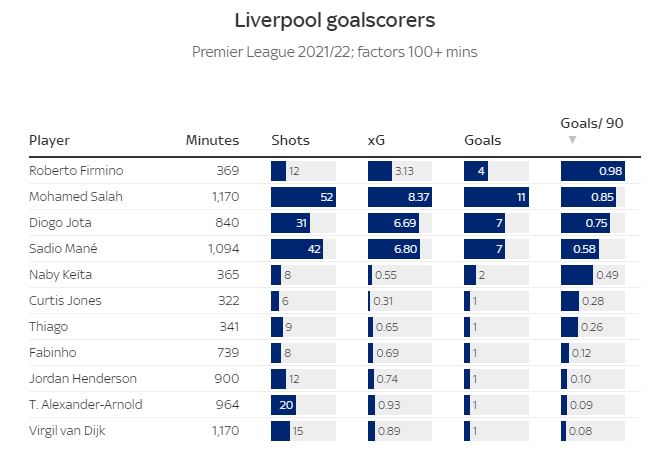Click the sort arrow under Goals/ 90
This screenshot has height=450, width=658.
pyautogui.click(x=572, y=139)
